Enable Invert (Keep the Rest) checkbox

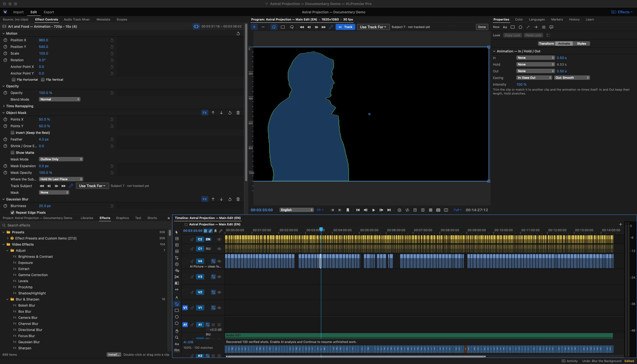(x=12, y=133)
